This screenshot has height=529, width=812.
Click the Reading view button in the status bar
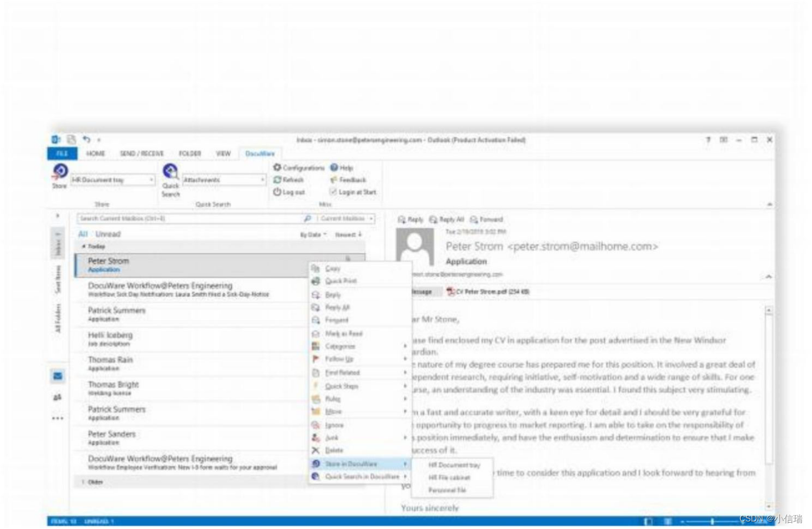[668, 521]
